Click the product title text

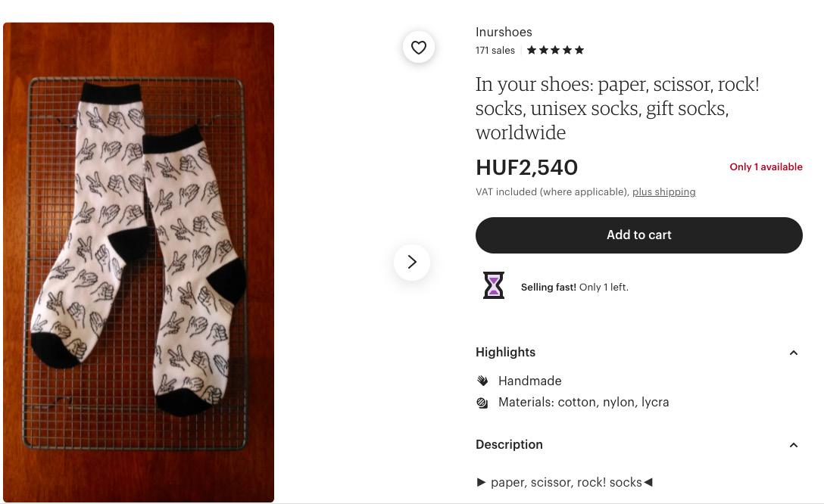pos(617,109)
